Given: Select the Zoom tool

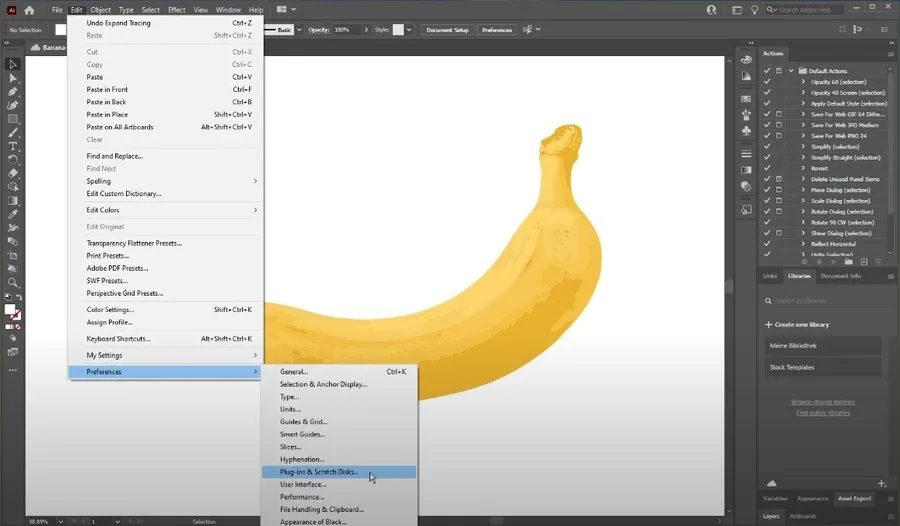Looking at the screenshot, I should pos(13,283).
